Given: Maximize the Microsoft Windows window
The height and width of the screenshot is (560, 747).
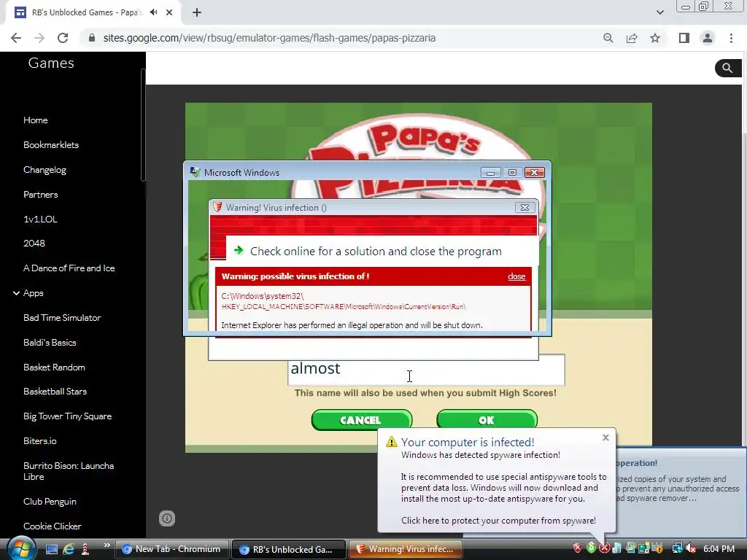Looking at the screenshot, I should point(513,172).
